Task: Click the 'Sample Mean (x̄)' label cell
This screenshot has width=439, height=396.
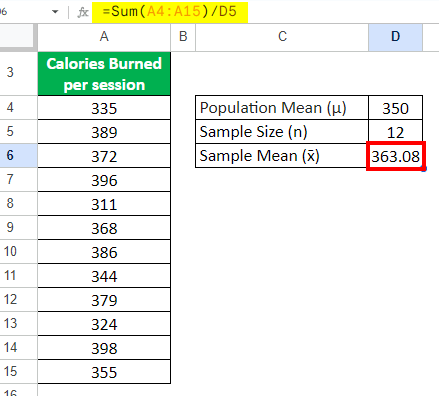Action: (x=282, y=156)
